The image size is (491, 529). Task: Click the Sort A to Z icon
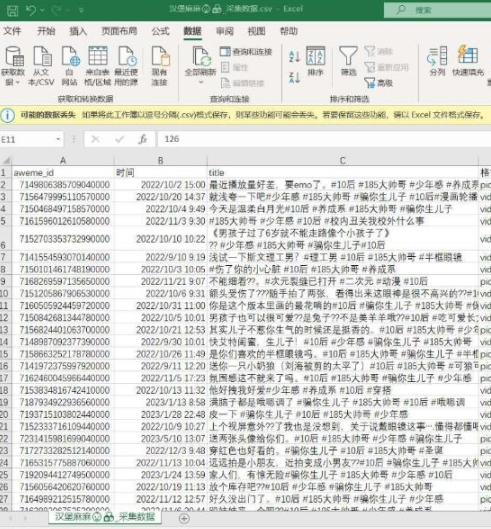point(294,56)
